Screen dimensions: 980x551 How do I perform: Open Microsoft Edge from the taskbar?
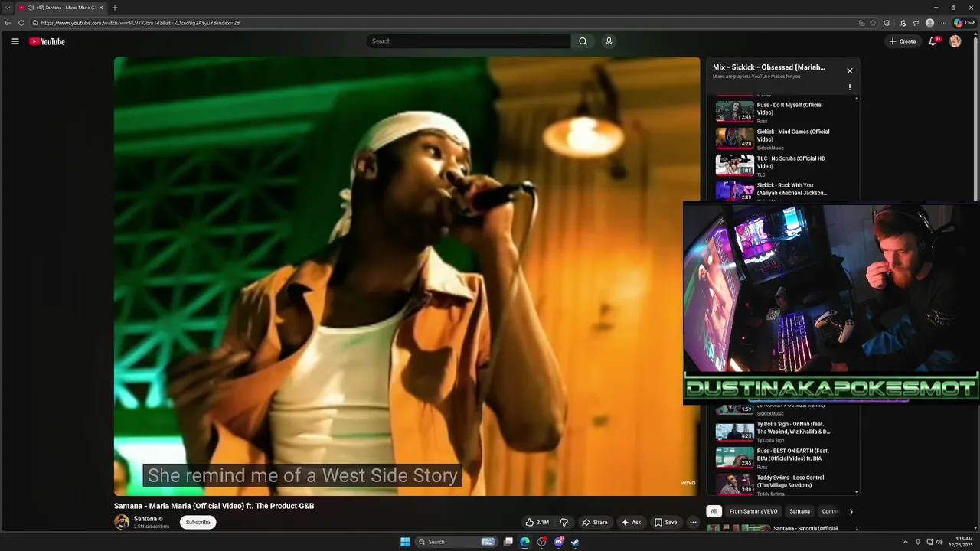524,542
